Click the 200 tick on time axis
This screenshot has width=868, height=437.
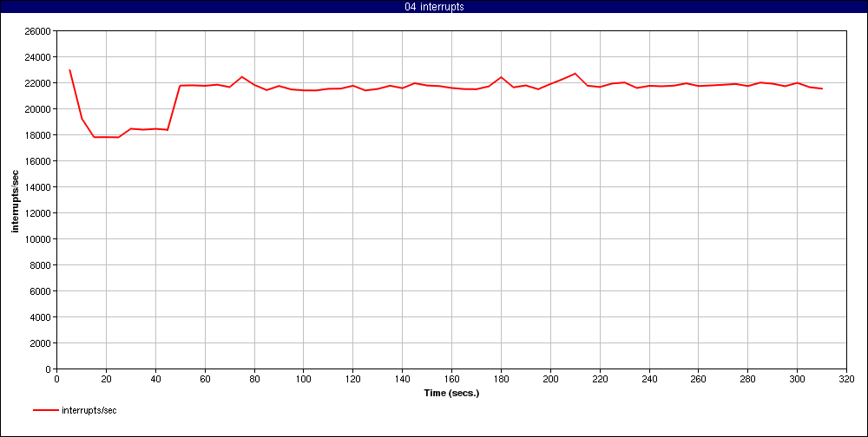(550, 380)
